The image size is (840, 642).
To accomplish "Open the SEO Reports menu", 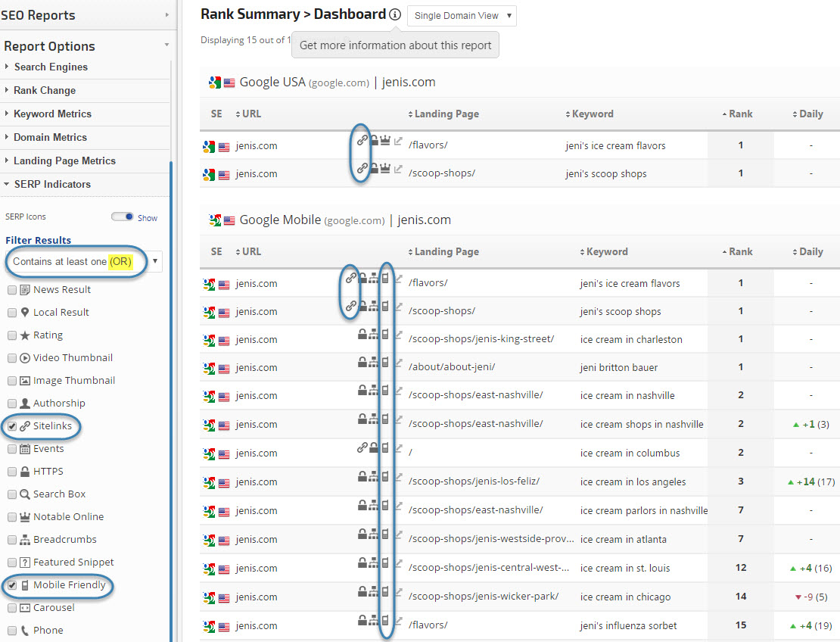I will (85, 15).
